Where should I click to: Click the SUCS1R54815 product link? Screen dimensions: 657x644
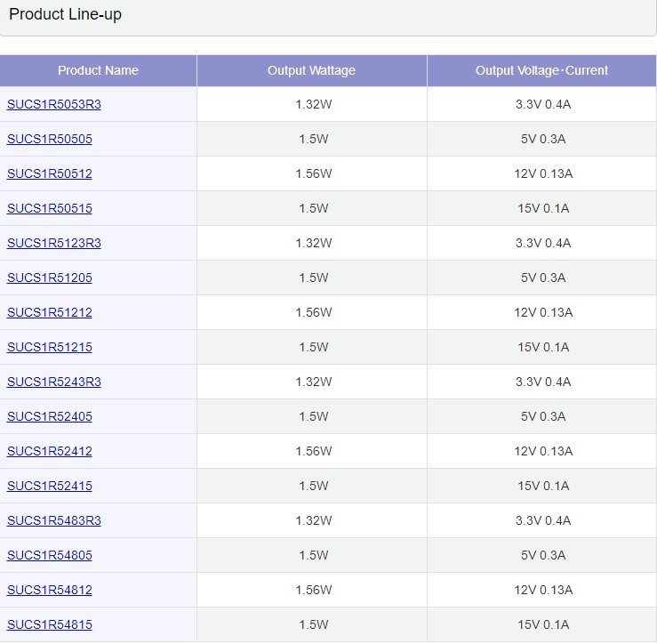[x=49, y=624]
